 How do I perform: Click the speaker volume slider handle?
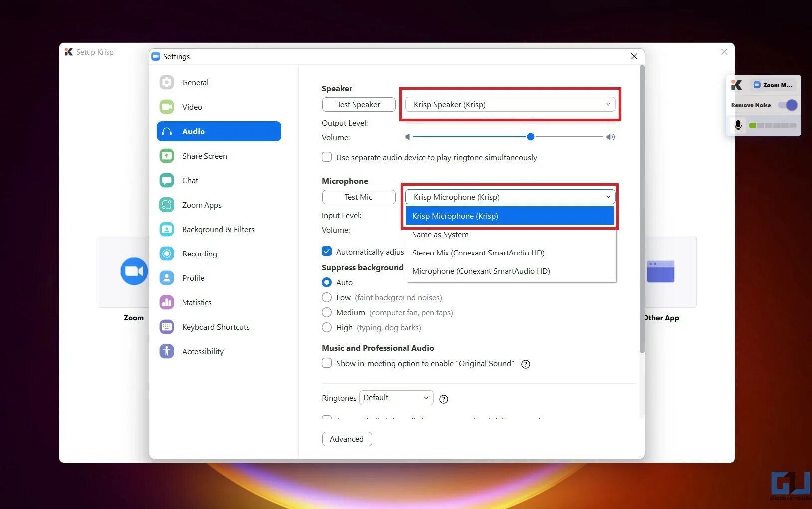[x=531, y=137]
